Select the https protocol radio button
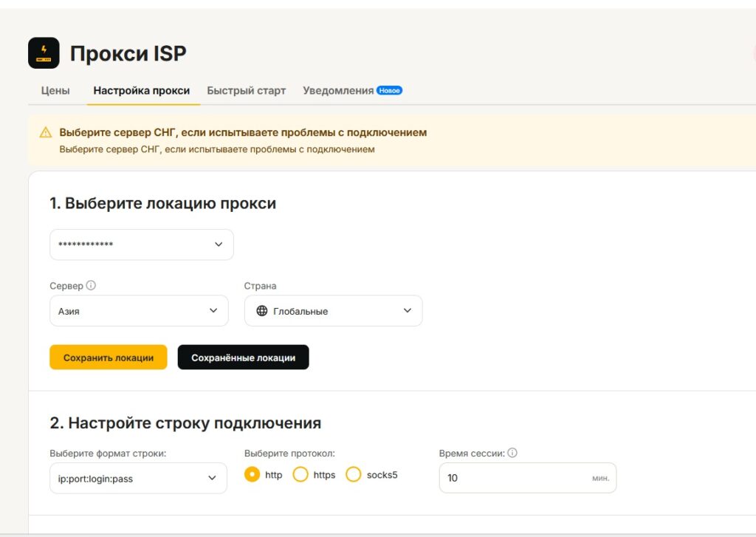 [300, 475]
